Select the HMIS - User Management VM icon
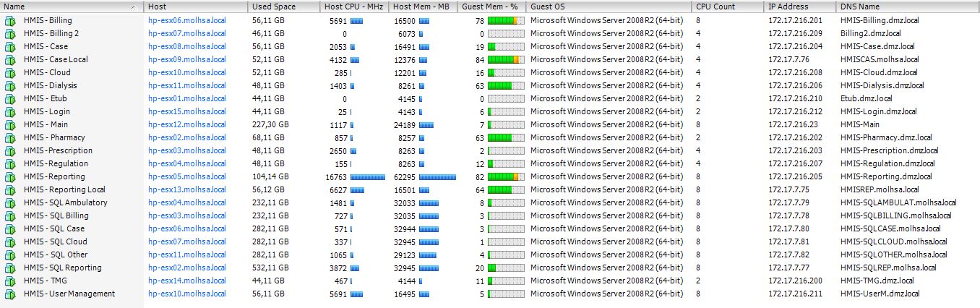This screenshot has width=980, height=308. pyautogui.click(x=10, y=294)
